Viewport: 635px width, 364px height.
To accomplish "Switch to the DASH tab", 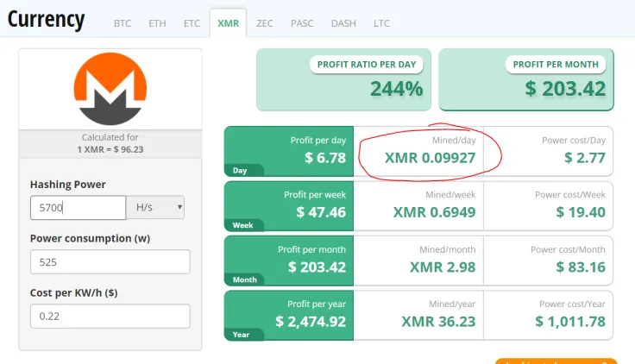I will (343, 23).
